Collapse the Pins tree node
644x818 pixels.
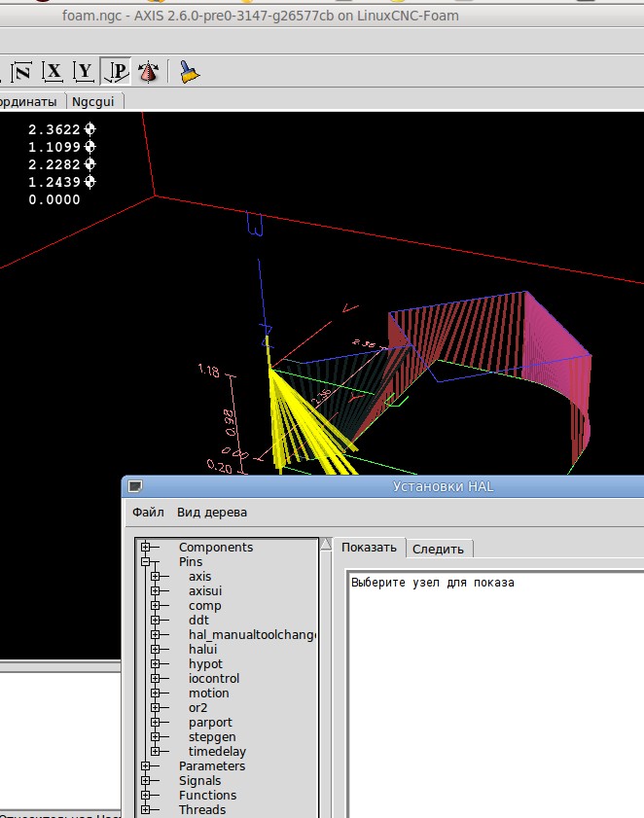point(146,562)
